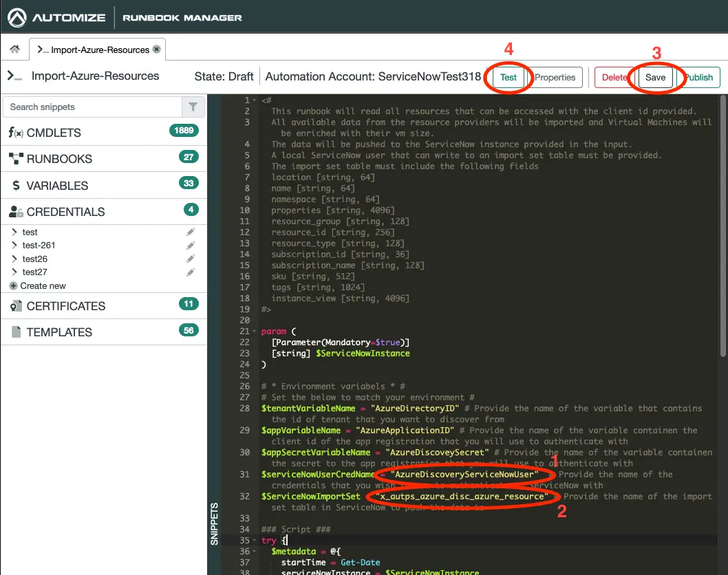Screen dimensions: 728x575
Task: Click the CREDENTIALS user-lock icon
Action: 17,212
